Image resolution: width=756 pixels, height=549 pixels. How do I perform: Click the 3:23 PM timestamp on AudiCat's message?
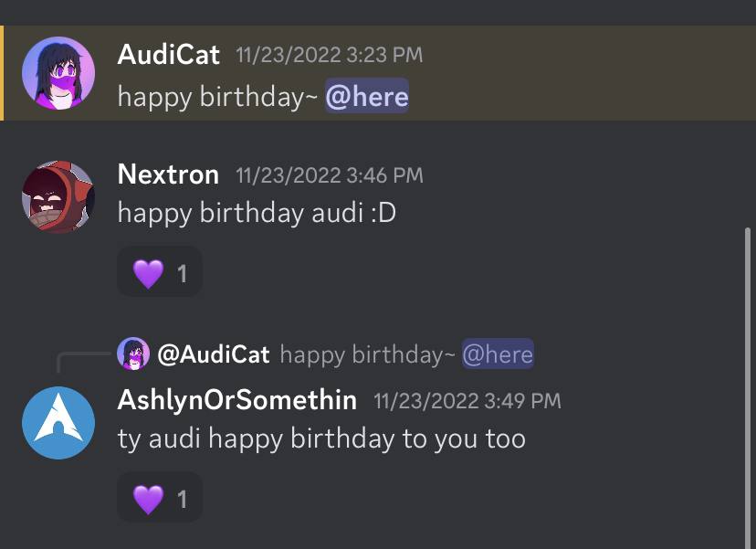click(x=329, y=55)
